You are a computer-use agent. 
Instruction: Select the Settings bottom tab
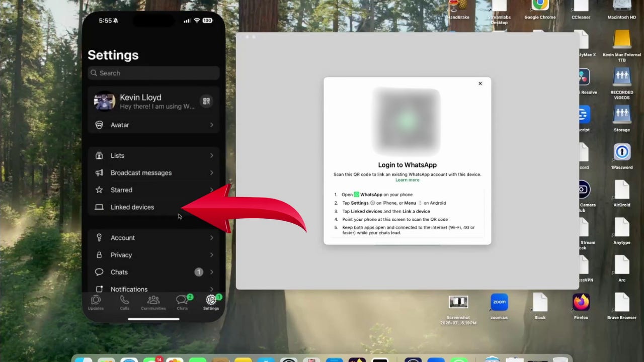coord(211,302)
